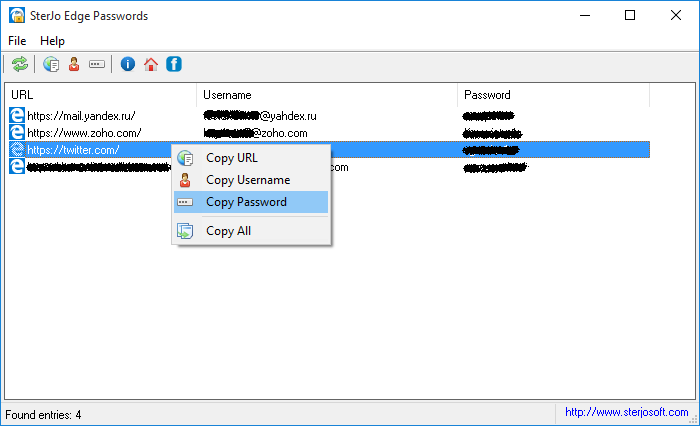Click the Copy Password icon in toolbar
Screen dimensions: 700x426
[x=96, y=65]
